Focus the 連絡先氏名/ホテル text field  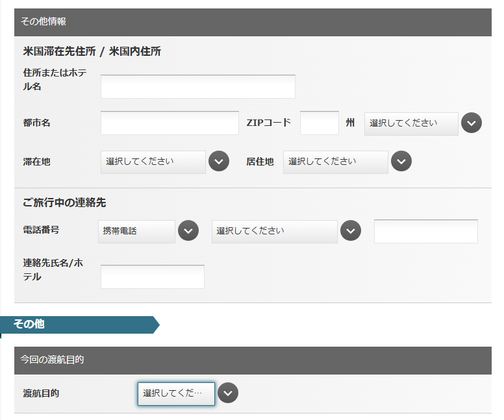click(153, 277)
